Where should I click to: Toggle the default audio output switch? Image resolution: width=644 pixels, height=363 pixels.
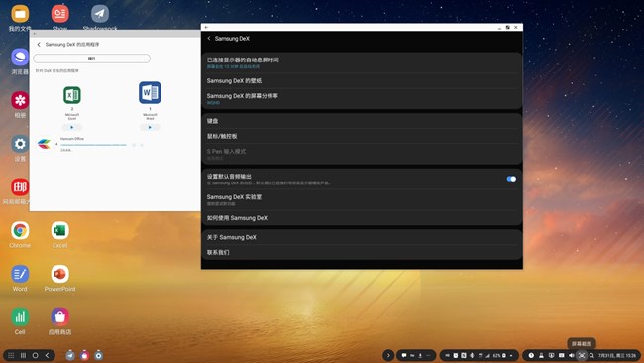pyautogui.click(x=511, y=179)
